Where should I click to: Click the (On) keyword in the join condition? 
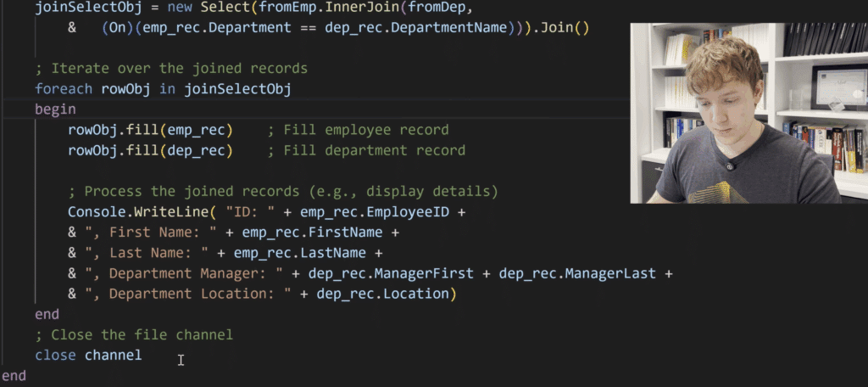pos(117,28)
